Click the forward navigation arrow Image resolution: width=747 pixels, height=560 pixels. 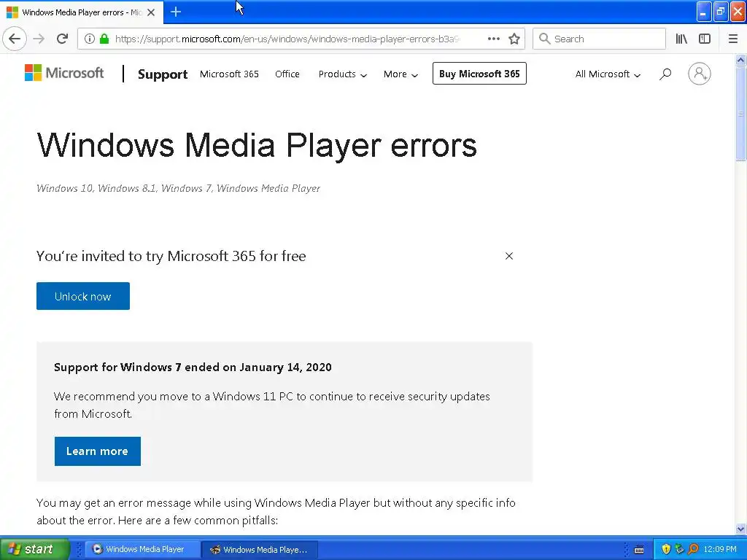[39, 39]
